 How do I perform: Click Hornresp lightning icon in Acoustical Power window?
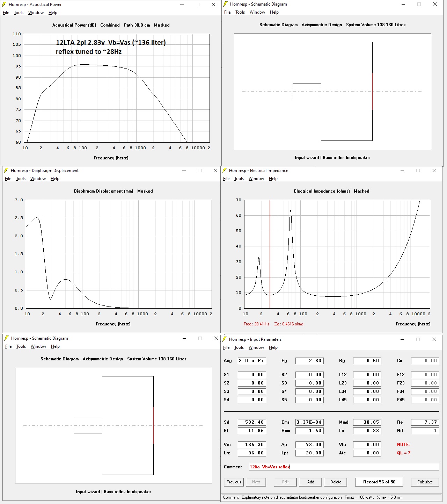pyautogui.click(x=5, y=5)
